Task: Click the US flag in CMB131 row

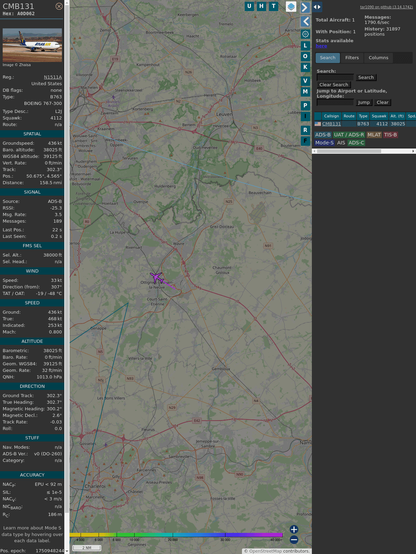Action: [x=318, y=124]
